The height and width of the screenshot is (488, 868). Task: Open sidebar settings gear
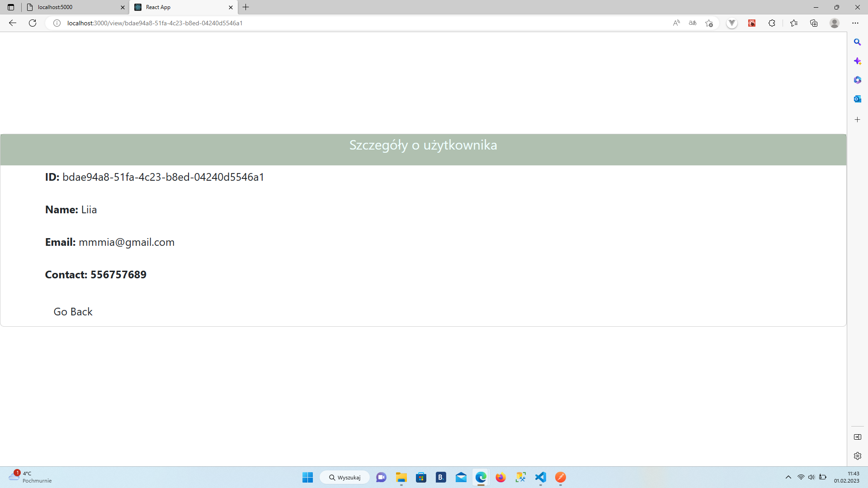857,456
